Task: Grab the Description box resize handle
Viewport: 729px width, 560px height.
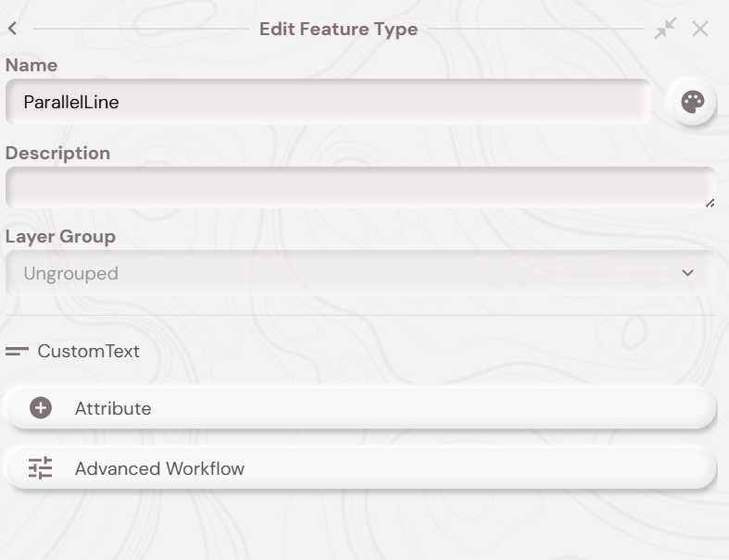Action: 710,203
